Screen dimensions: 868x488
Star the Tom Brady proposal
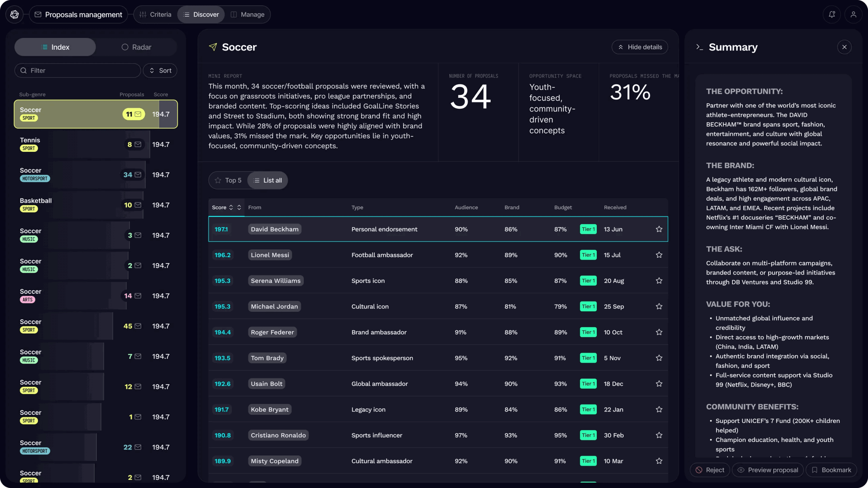pyautogui.click(x=659, y=358)
